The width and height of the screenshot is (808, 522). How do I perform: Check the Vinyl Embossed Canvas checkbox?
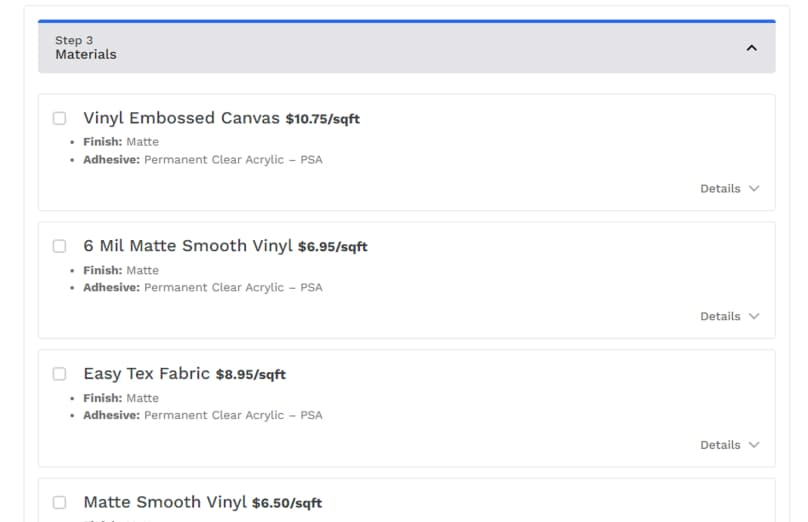coord(60,118)
